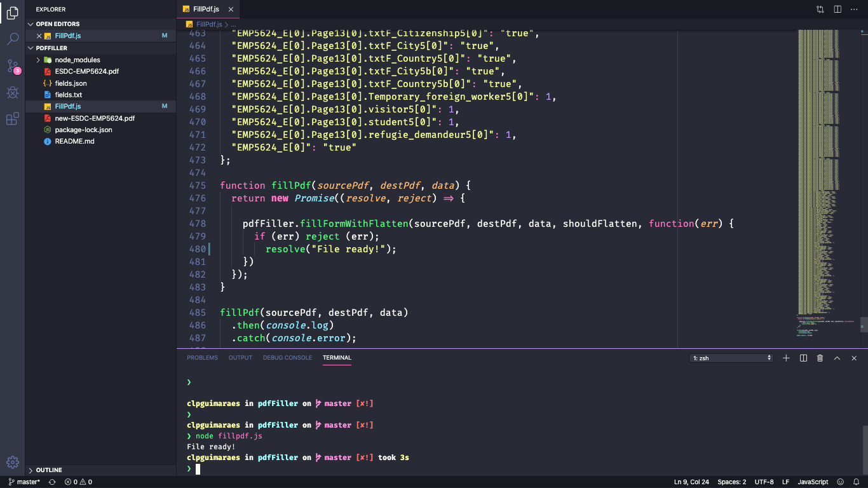Select the Terminal panel tab
Image resolution: width=868 pixels, height=488 pixels.
click(x=337, y=358)
